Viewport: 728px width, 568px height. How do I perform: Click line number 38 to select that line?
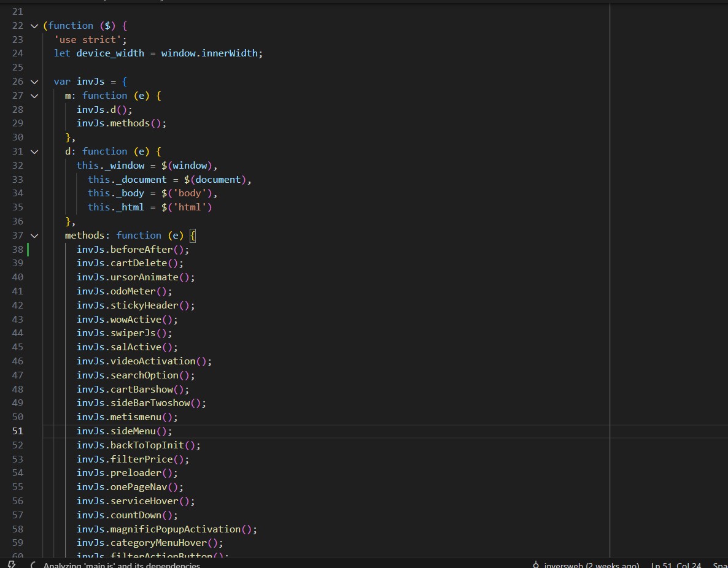click(x=17, y=249)
